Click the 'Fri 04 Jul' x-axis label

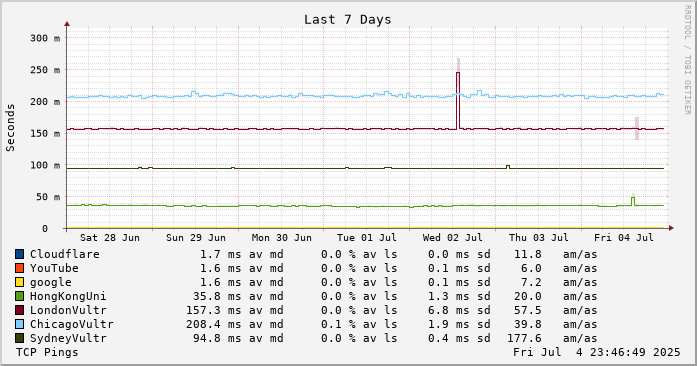pyautogui.click(x=624, y=237)
